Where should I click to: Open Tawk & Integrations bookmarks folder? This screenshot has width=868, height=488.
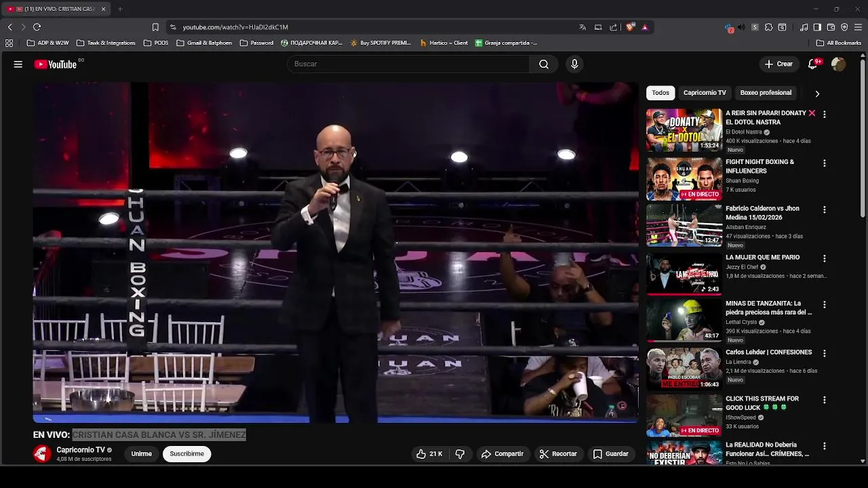[x=106, y=43]
